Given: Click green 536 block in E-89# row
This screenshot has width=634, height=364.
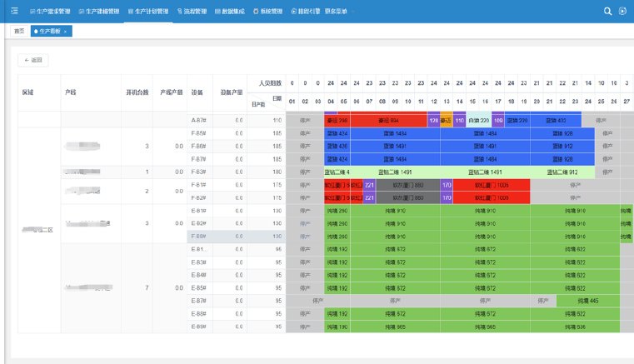Looking at the screenshot, I should coord(575,327).
